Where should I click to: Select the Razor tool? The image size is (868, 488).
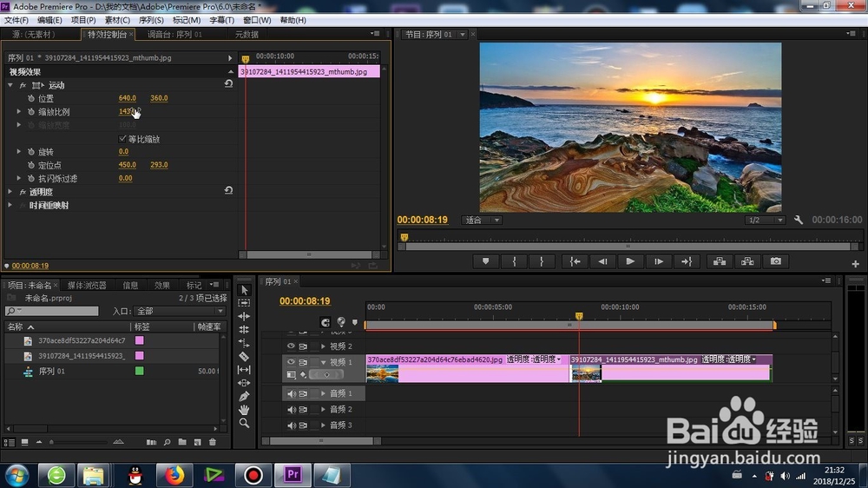coord(244,356)
